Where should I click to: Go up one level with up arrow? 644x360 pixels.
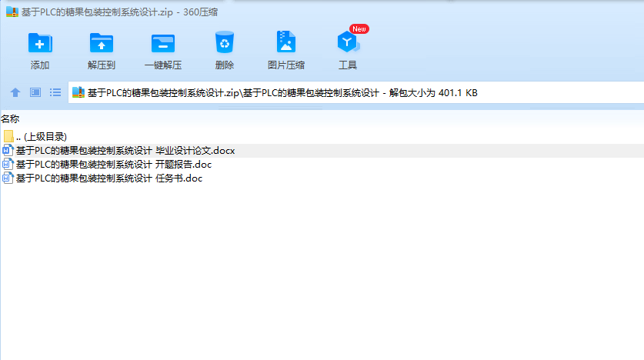[15, 92]
